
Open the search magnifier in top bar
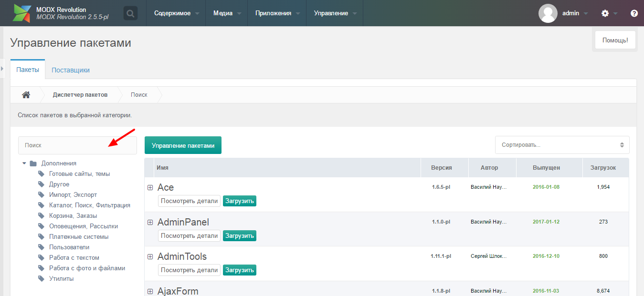[x=130, y=13]
